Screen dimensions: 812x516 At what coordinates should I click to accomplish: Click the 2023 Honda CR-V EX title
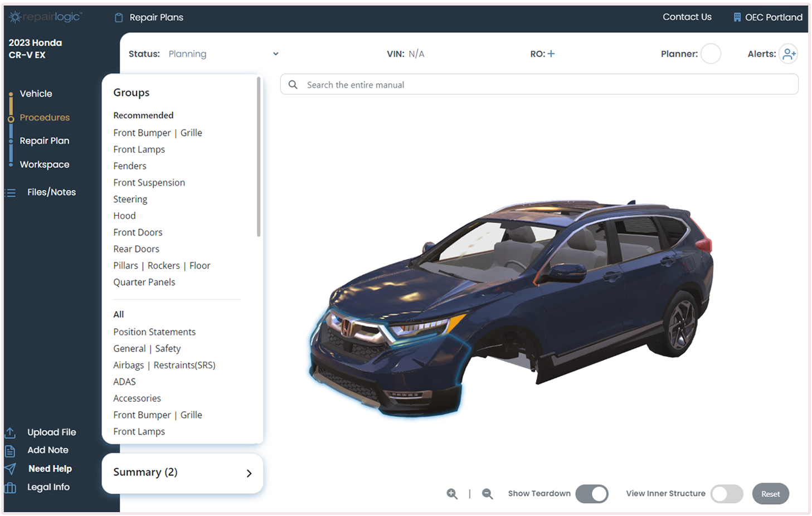pos(35,49)
